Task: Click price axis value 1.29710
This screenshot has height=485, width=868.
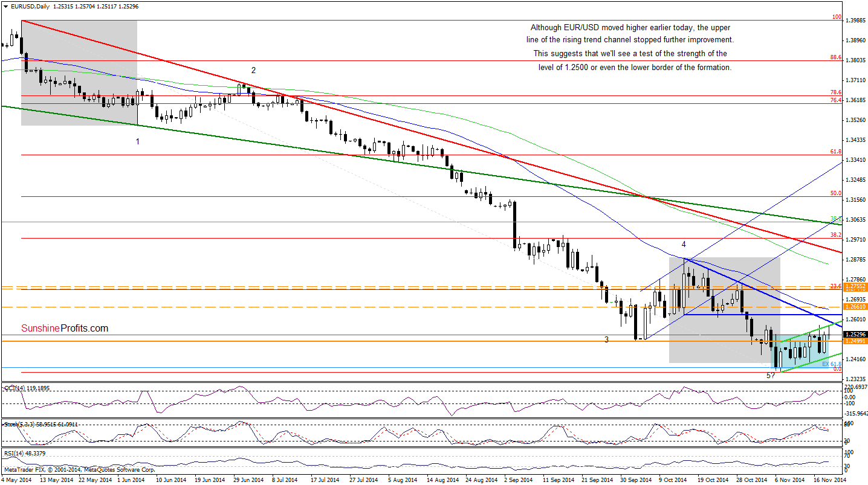Action: tap(855, 240)
